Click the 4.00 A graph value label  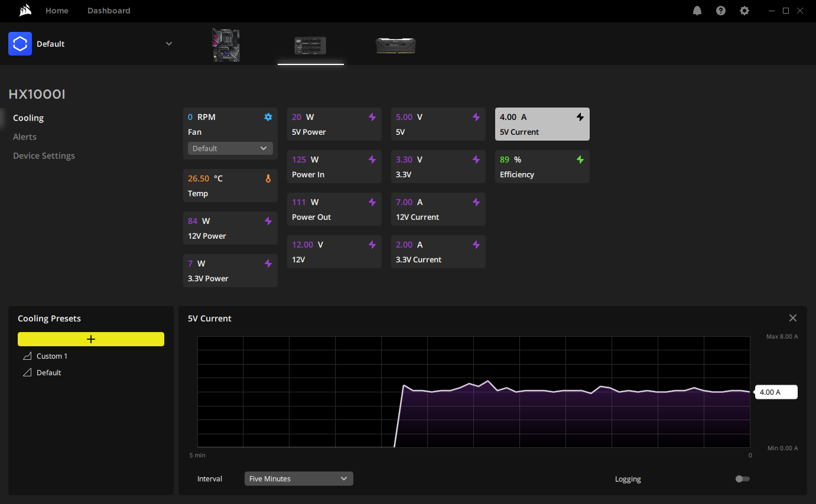[x=776, y=392]
